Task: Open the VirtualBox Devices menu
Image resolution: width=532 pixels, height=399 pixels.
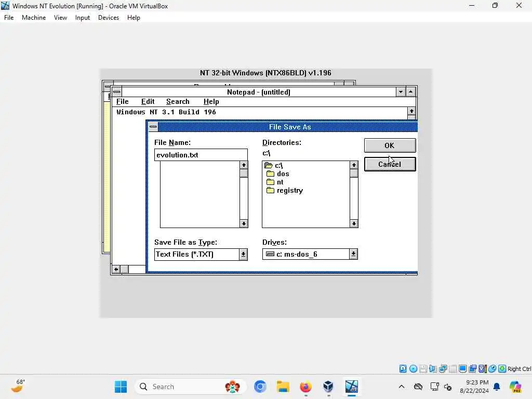Action: pyautogui.click(x=109, y=18)
